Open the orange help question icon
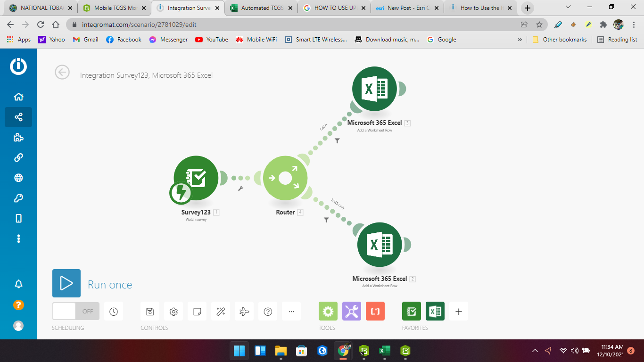The image size is (644, 362). [18, 305]
